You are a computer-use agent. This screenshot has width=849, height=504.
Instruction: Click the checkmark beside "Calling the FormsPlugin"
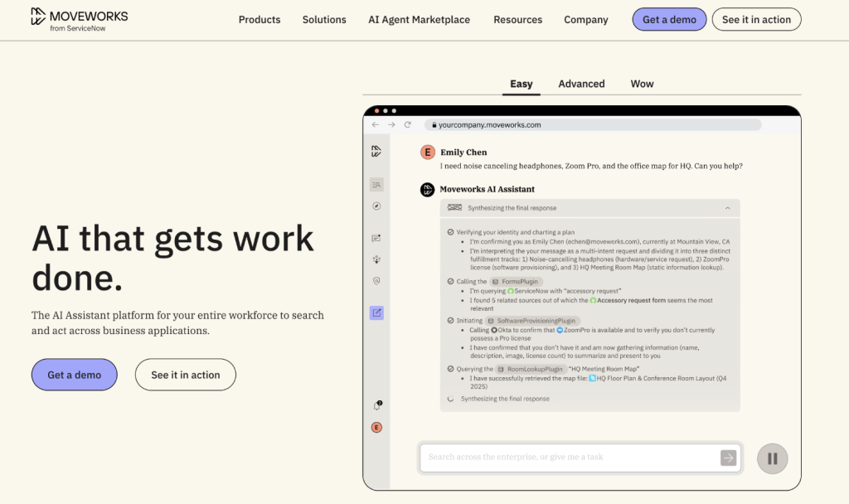point(450,282)
